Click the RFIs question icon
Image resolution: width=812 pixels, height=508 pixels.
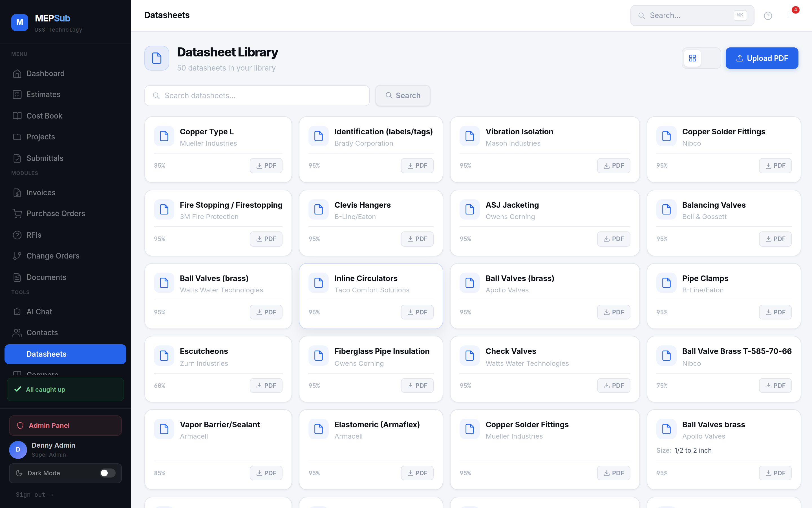coord(17,235)
